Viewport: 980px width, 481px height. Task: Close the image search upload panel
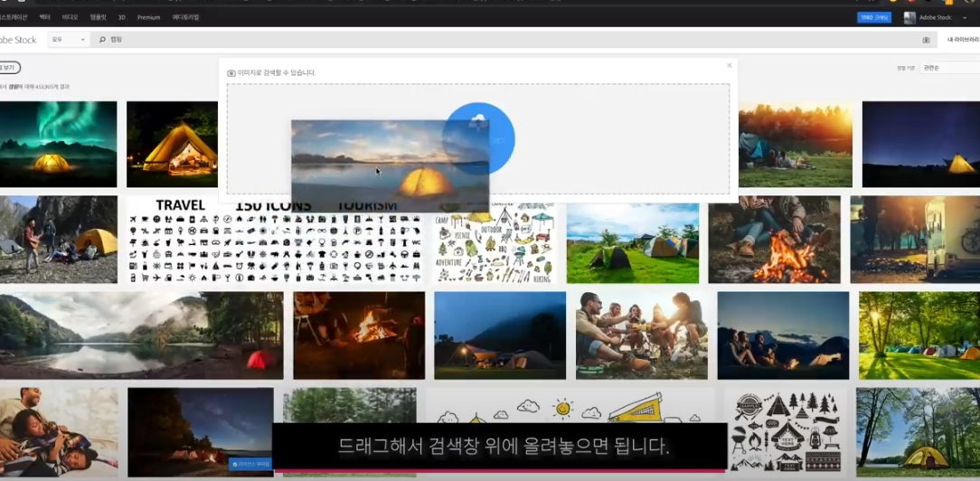coord(729,65)
